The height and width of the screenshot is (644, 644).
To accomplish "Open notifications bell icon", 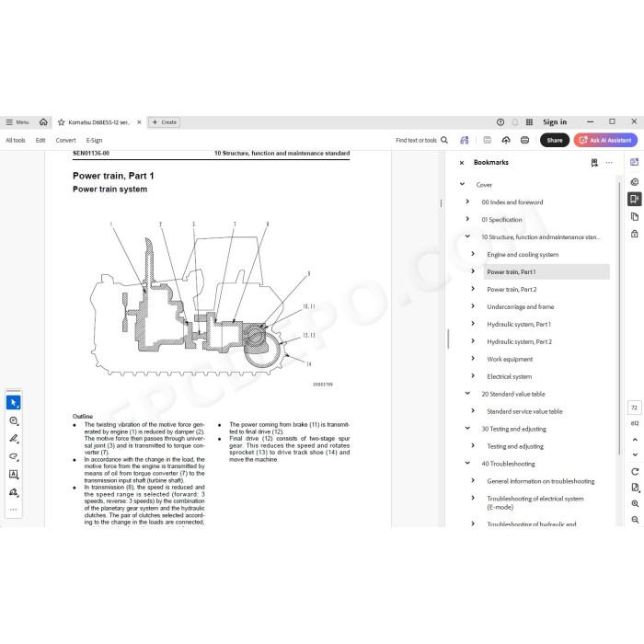I will coord(514,122).
